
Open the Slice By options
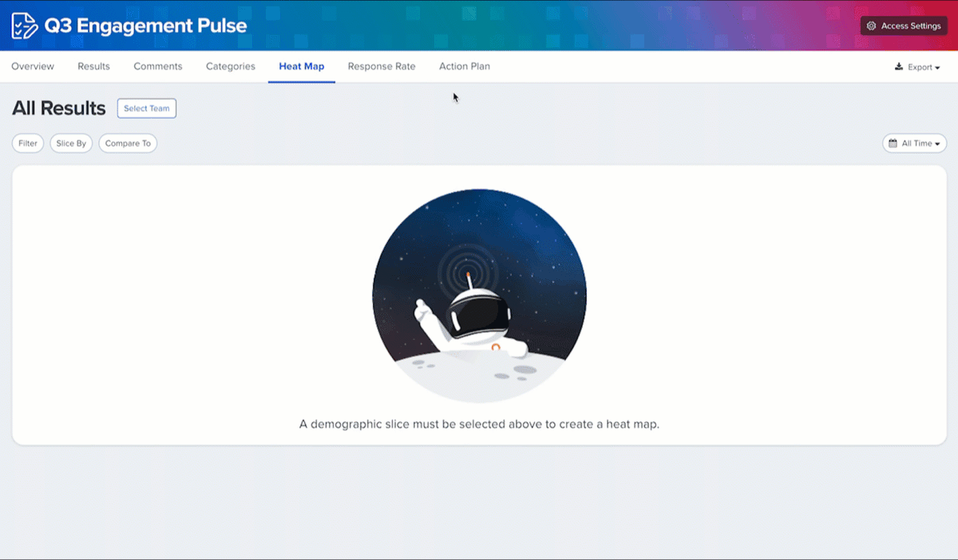[x=71, y=144]
